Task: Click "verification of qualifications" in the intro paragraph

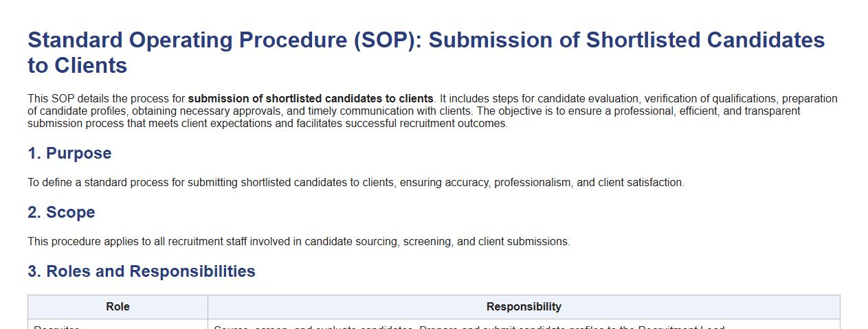Action: click(x=709, y=99)
